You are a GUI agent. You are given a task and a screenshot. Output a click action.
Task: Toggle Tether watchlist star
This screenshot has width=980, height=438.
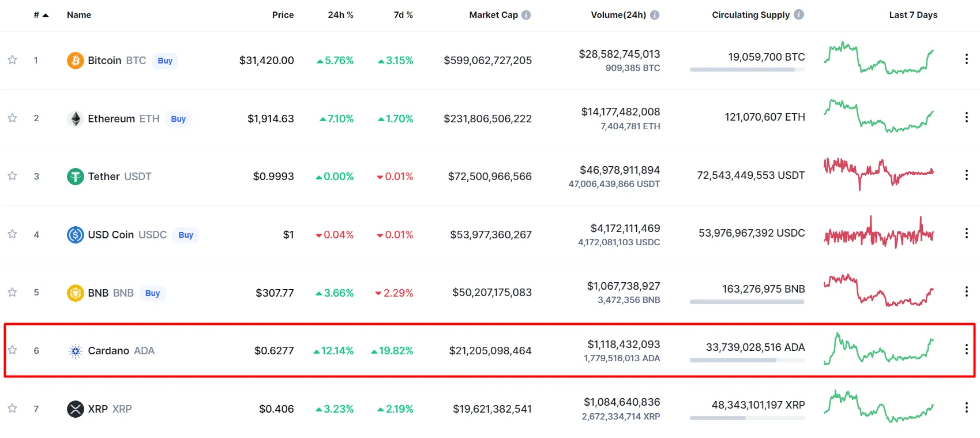click(12, 176)
